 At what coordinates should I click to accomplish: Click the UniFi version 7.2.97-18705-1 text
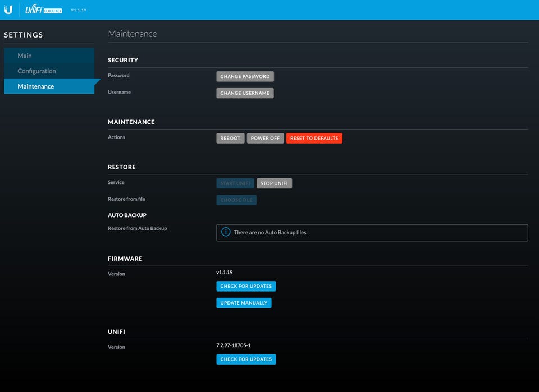234,345
